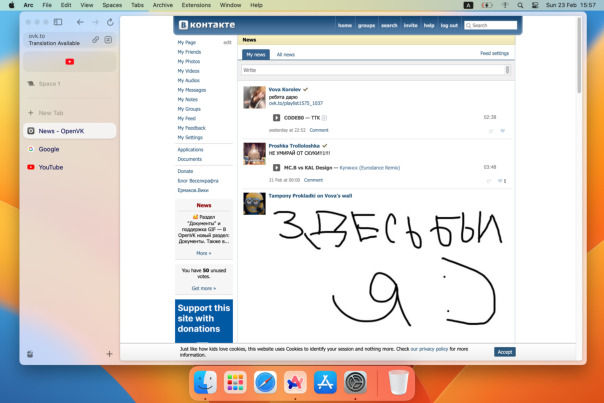This screenshot has height=403, width=604.
Task: Reload the page with the refresh icon
Action: click(x=109, y=21)
